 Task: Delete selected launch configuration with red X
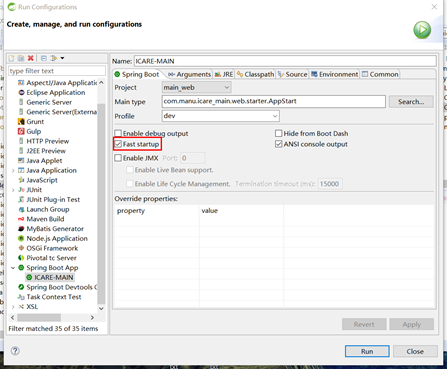[31, 58]
